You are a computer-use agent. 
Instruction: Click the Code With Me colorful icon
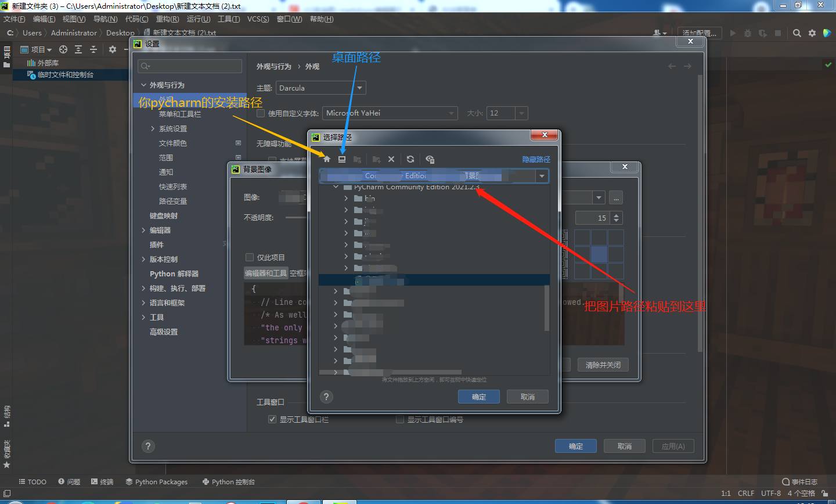827,33
